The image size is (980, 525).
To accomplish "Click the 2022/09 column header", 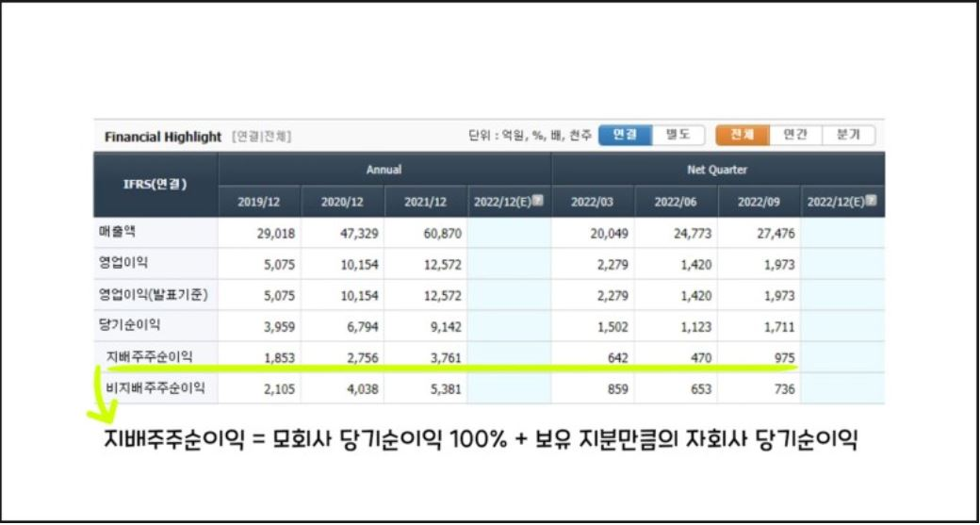I will [759, 202].
